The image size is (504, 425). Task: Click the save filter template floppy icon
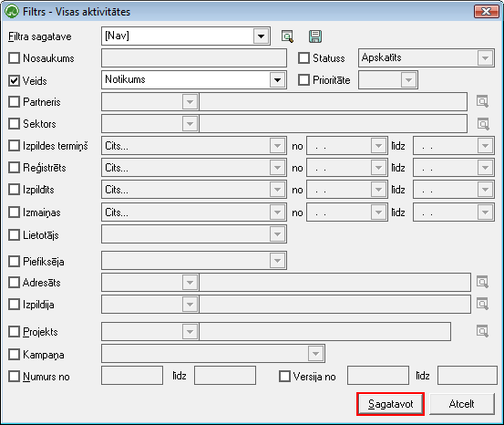(315, 36)
